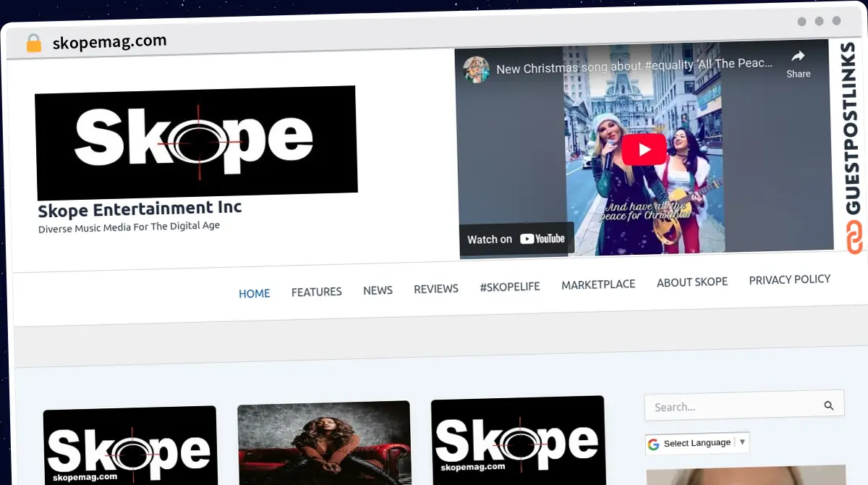Viewport: 868px width, 485px height.
Task: Open the woman on red sofa post thumbnail
Action: [324, 444]
